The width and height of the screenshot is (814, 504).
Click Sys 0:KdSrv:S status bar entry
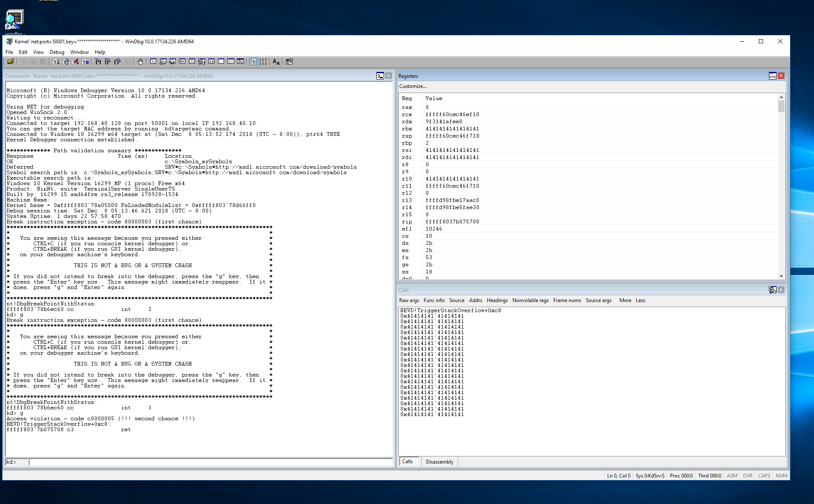(650, 476)
